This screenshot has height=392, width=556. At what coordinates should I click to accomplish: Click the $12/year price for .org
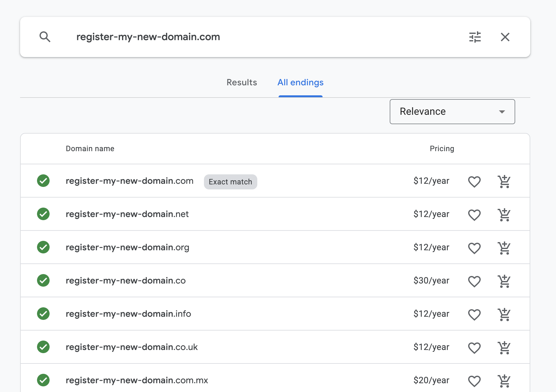click(x=431, y=247)
